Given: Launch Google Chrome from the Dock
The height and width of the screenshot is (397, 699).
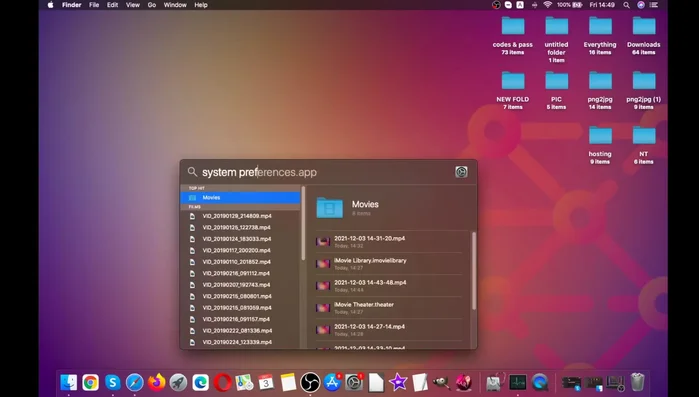Looking at the screenshot, I should click(90, 382).
